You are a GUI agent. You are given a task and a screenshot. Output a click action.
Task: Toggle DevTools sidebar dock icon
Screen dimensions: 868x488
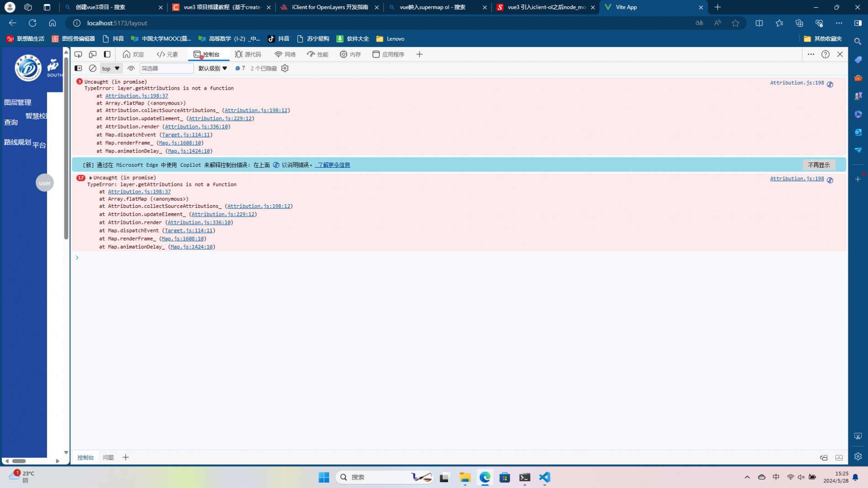[107, 54]
